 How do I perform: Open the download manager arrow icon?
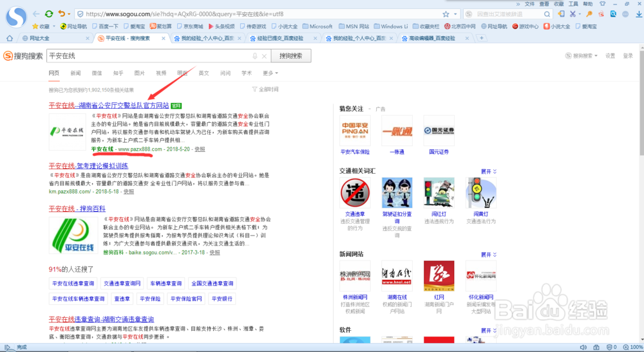[x=639, y=14]
